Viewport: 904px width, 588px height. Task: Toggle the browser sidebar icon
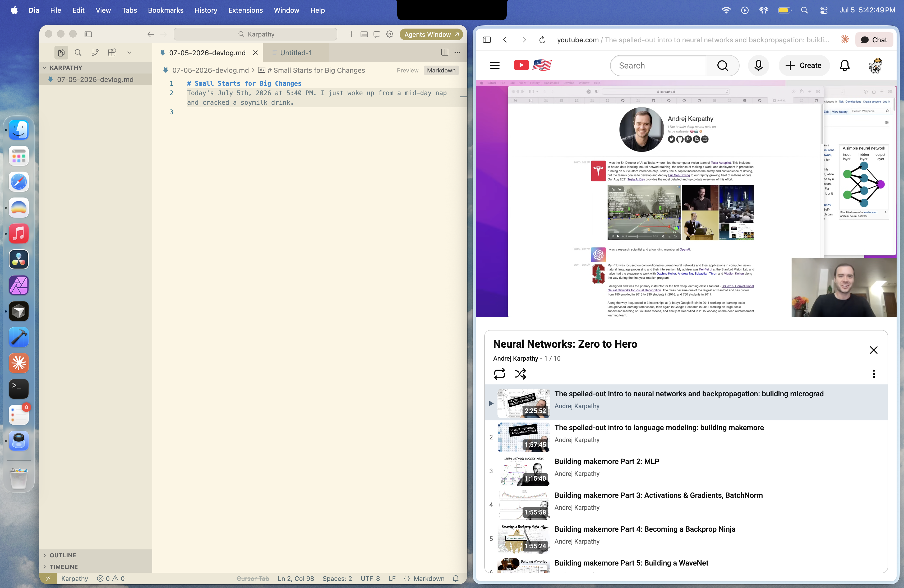click(487, 40)
